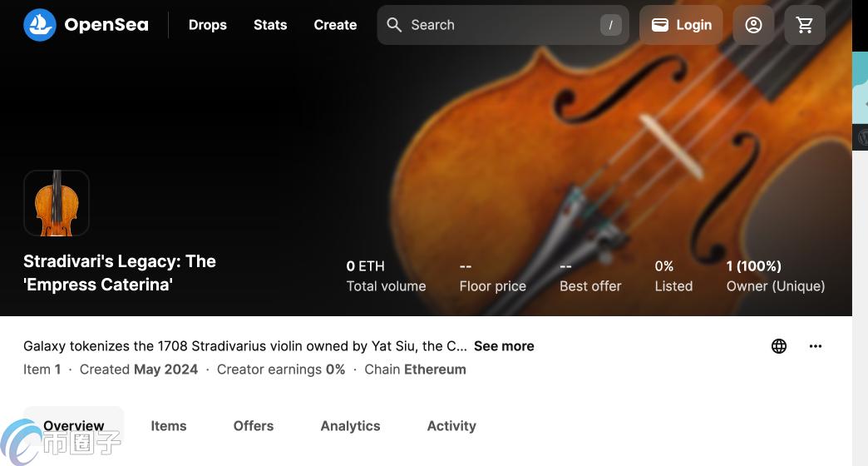Viewport: 868px width, 466px height.
Task: Click the globe website icon
Action: pos(779,346)
